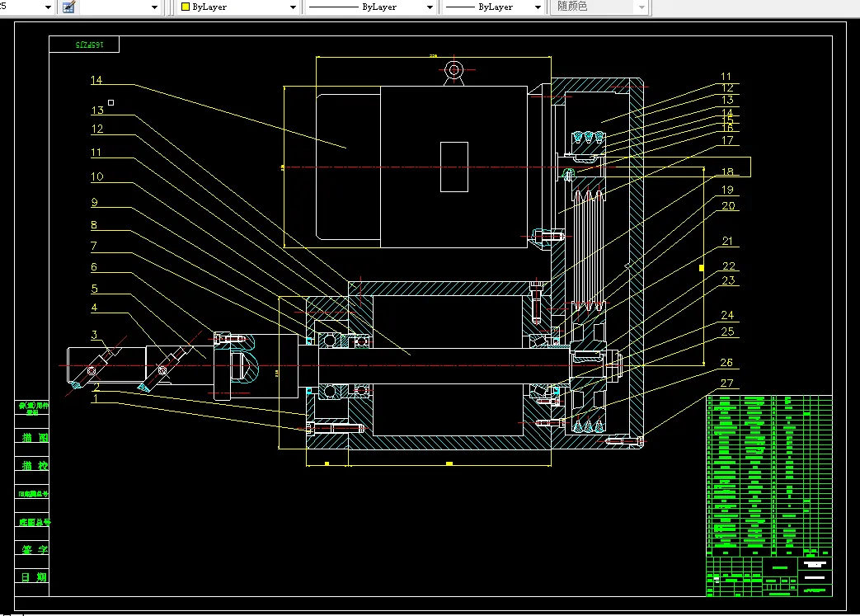Expand the leftmost toolbar dropdown arrow
This screenshot has width=860, height=616.
click(48, 7)
